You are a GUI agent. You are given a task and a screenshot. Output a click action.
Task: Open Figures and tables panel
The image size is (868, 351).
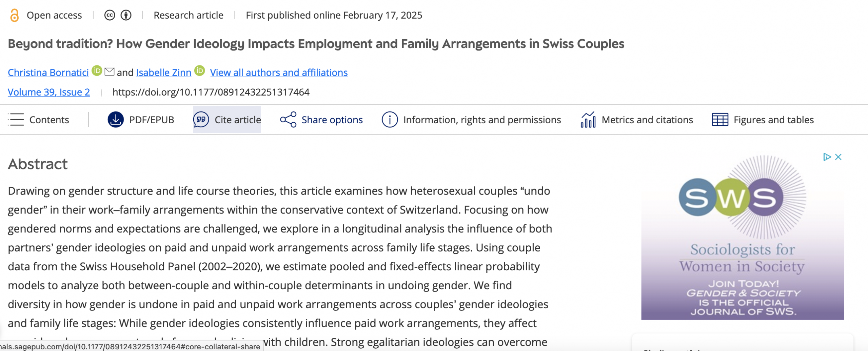763,120
